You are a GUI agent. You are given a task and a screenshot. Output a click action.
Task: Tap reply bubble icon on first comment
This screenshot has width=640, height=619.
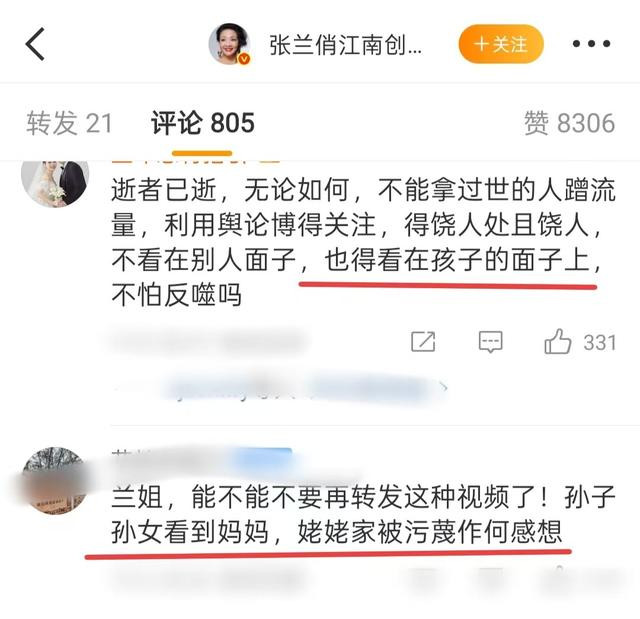pyautogui.click(x=490, y=342)
